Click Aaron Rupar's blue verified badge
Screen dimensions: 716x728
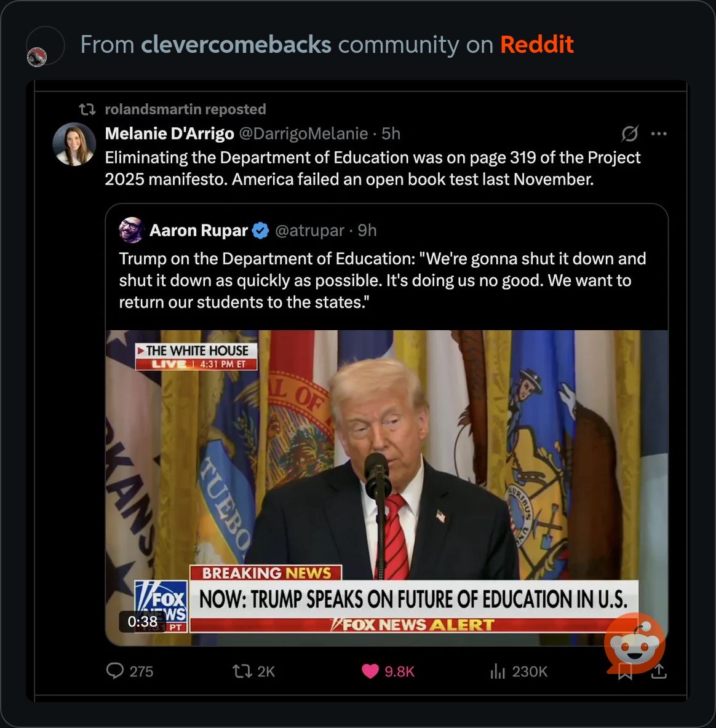click(x=260, y=231)
